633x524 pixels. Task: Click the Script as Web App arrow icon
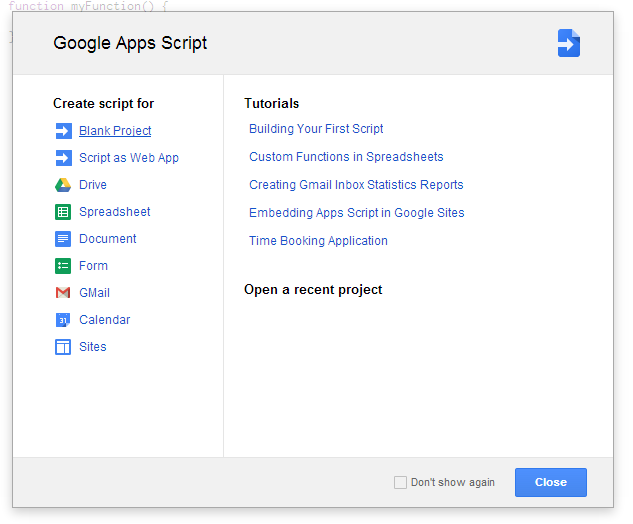63,158
